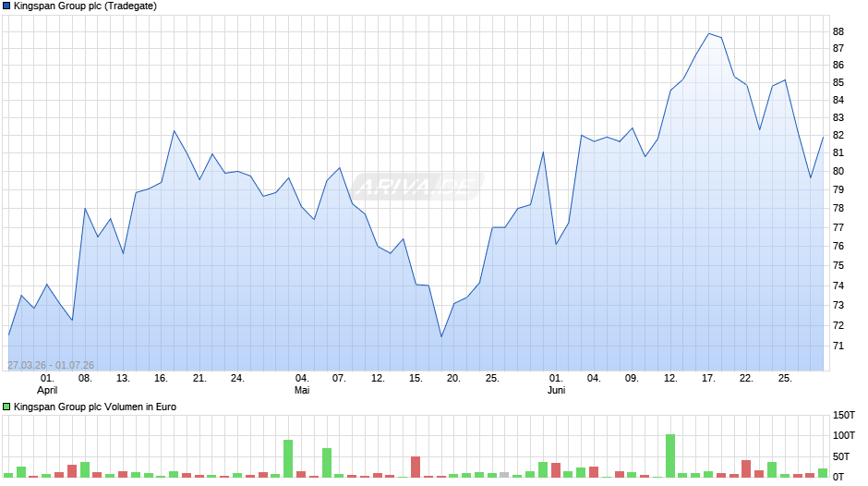
Task: Click the green volume legend square
Action: tap(6, 407)
